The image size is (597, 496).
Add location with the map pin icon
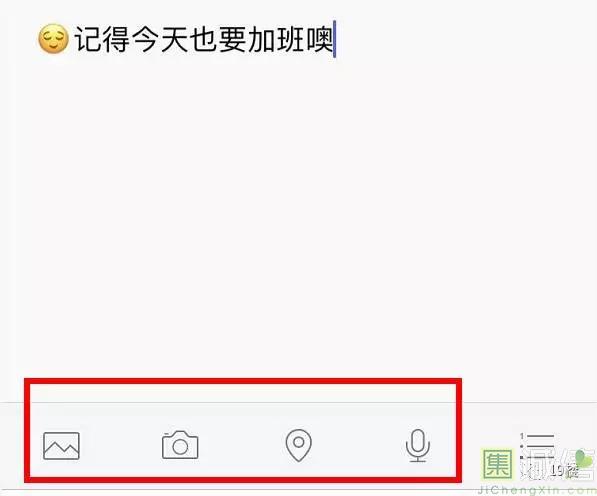click(x=299, y=445)
